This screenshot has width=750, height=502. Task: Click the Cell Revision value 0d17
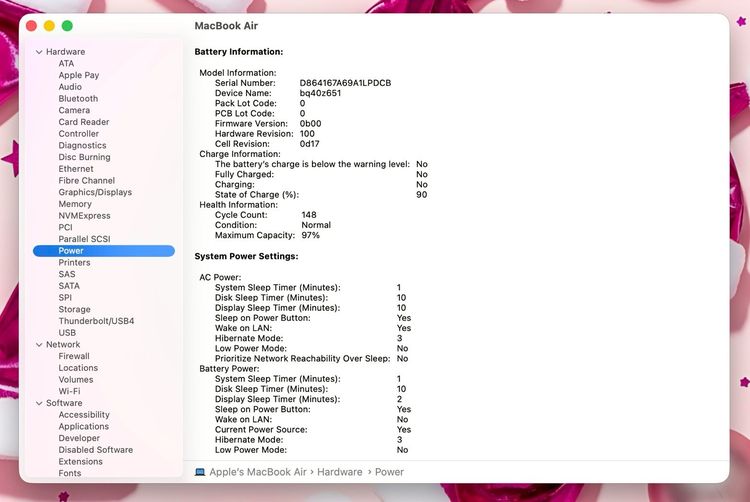coord(309,144)
